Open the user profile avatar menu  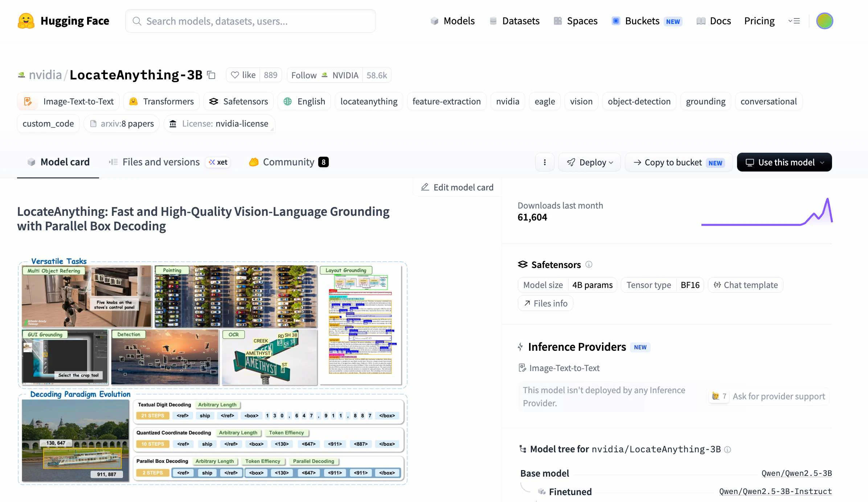coord(824,21)
